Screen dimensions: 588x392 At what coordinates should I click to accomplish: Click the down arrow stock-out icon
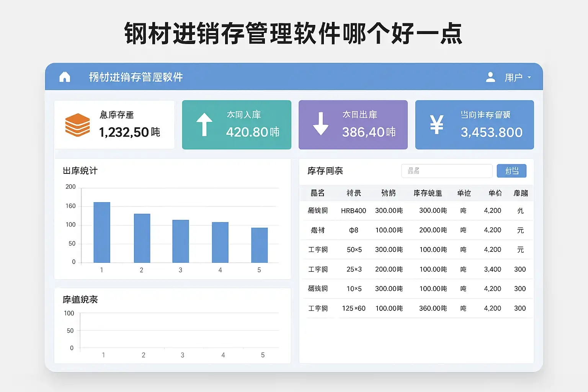320,124
